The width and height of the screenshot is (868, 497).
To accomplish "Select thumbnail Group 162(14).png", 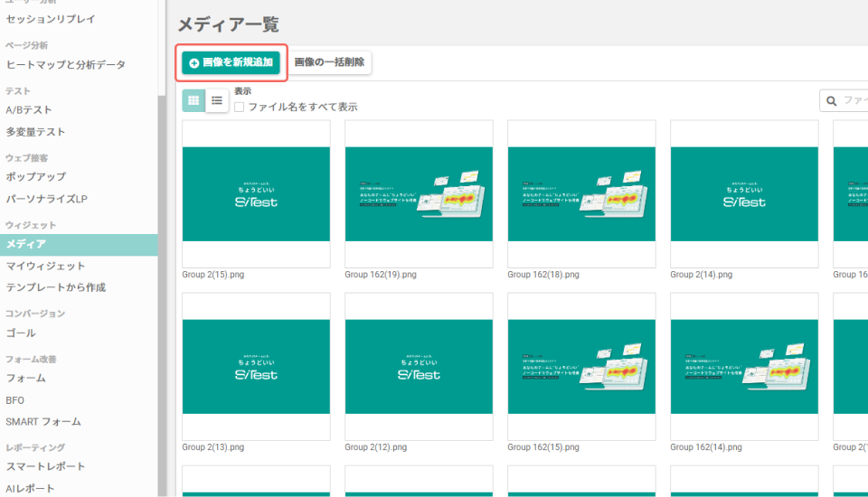I will (x=744, y=366).
